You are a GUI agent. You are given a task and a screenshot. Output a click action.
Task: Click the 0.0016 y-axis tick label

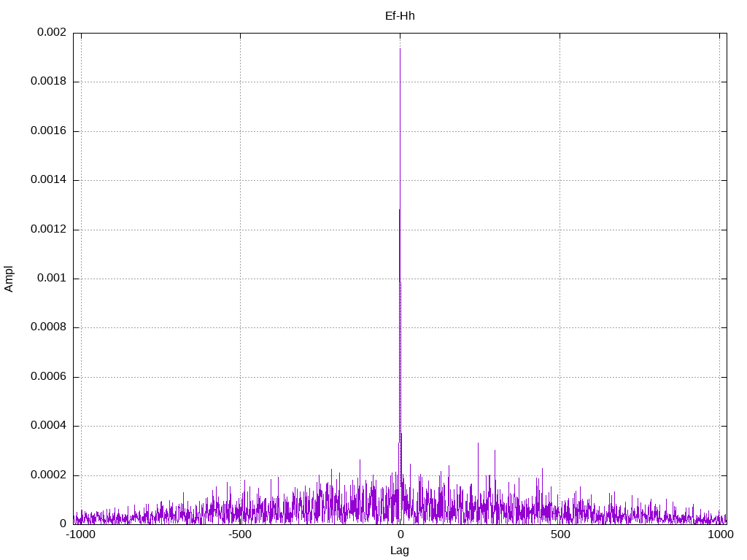pyautogui.click(x=48, y=131)
